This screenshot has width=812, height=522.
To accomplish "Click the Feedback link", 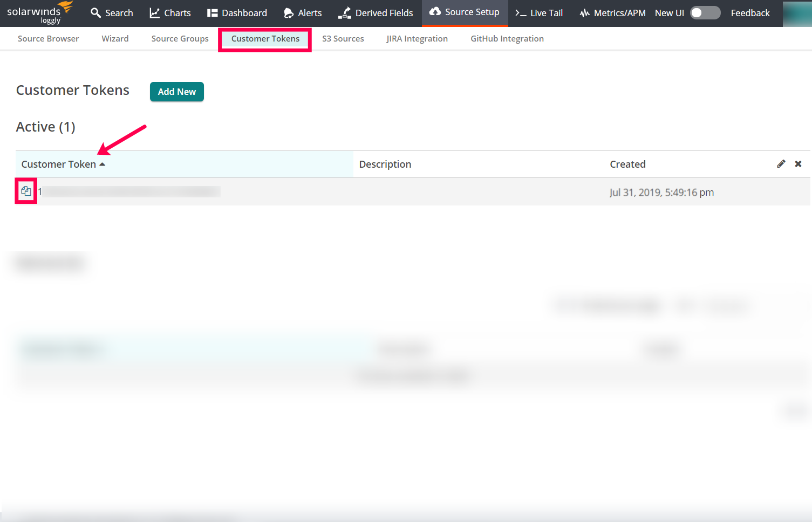I will coord(750,13).
